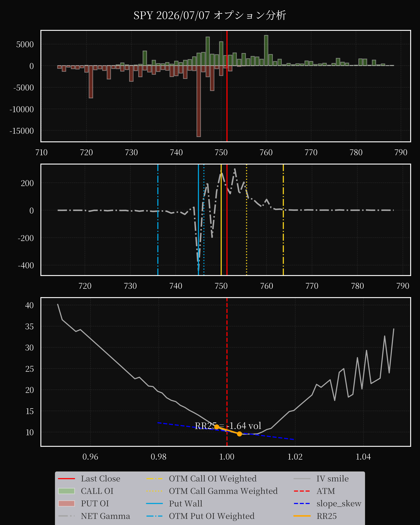
Task: Click the PUT OI red legend swatch
Action: [x=66, y=503]
